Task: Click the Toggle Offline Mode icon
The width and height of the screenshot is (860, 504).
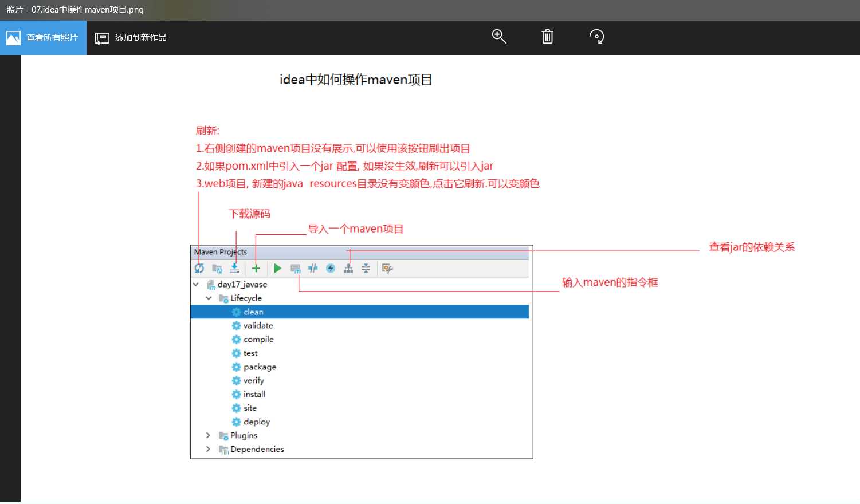Action: (x=313, y=268)
